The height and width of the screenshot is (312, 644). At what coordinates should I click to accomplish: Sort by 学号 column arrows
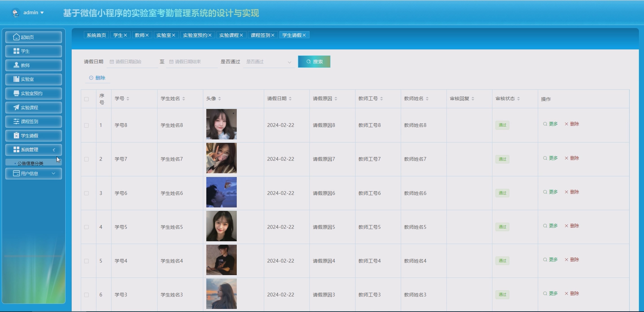click(128, 99)
